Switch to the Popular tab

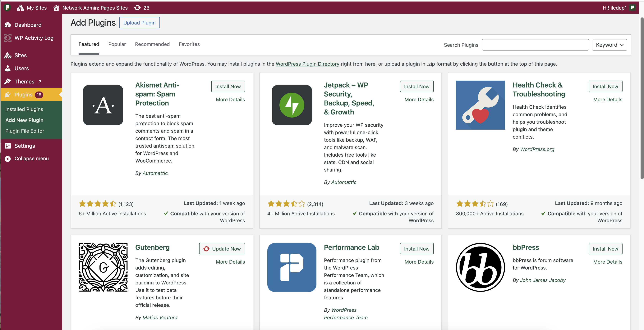pos(117,44)
